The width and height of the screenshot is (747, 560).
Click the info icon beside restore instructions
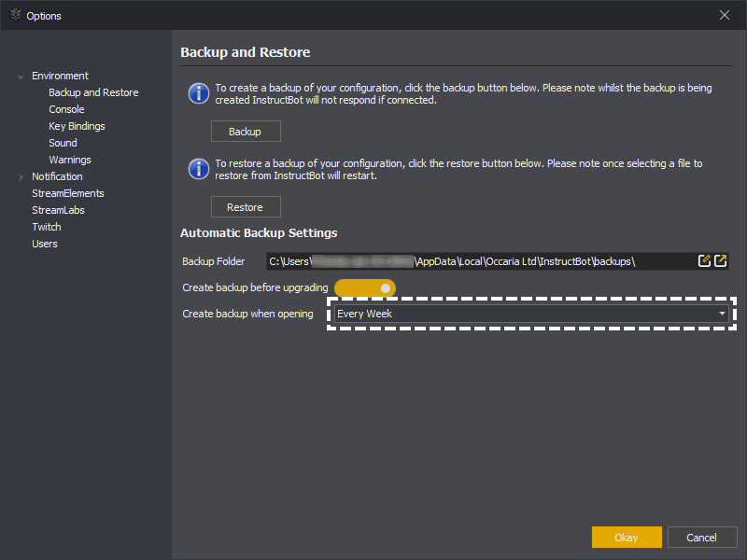pyautogui.click(x=199, y=169)
